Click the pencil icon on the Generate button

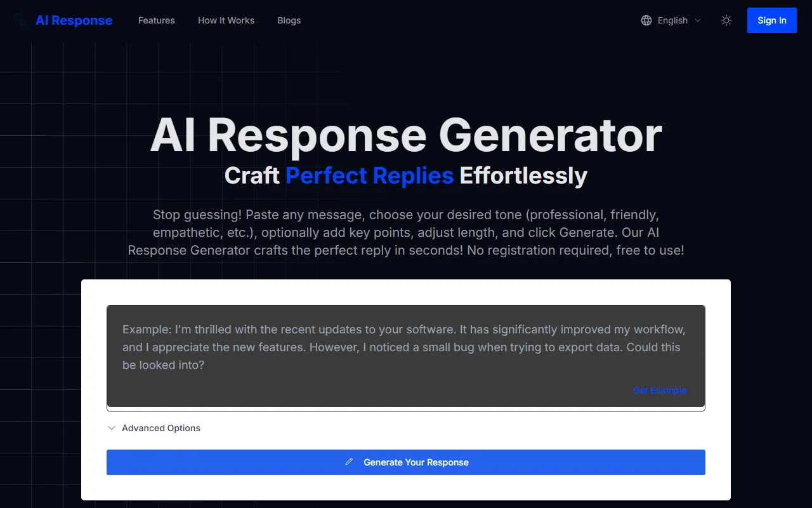click(x=349, y=462)
